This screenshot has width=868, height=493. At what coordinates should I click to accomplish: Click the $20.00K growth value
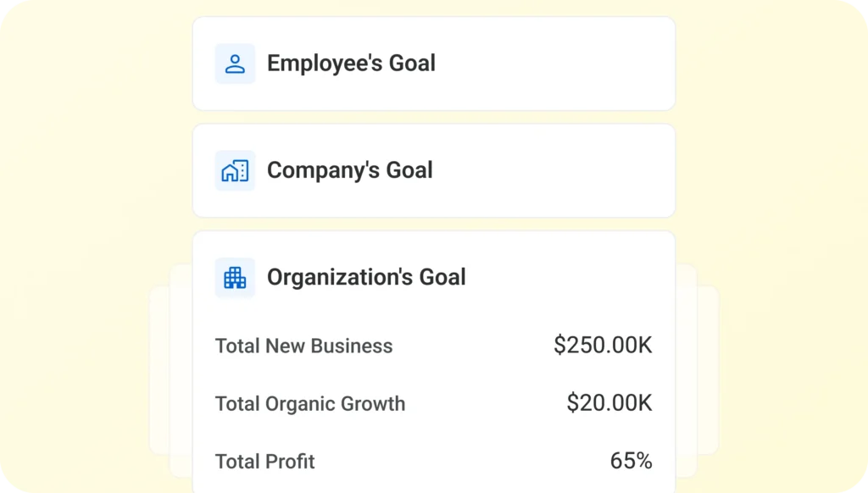[x=609, y=402]
